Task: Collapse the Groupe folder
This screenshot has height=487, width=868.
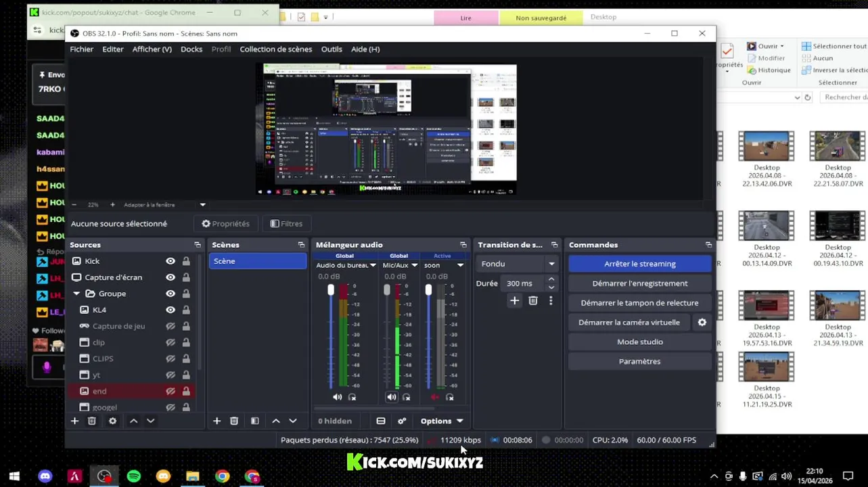Action: coord(76,294)
